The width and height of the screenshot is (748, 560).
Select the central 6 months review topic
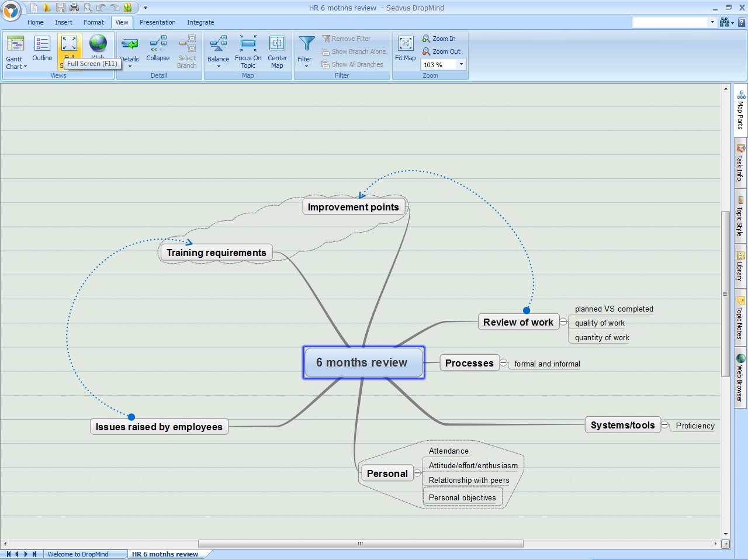[x=363, y=362]
